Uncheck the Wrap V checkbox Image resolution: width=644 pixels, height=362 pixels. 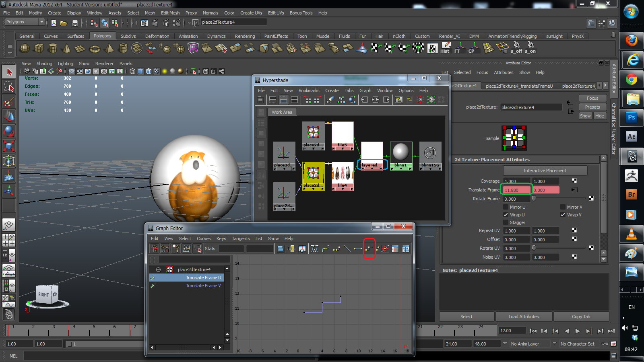563,215
